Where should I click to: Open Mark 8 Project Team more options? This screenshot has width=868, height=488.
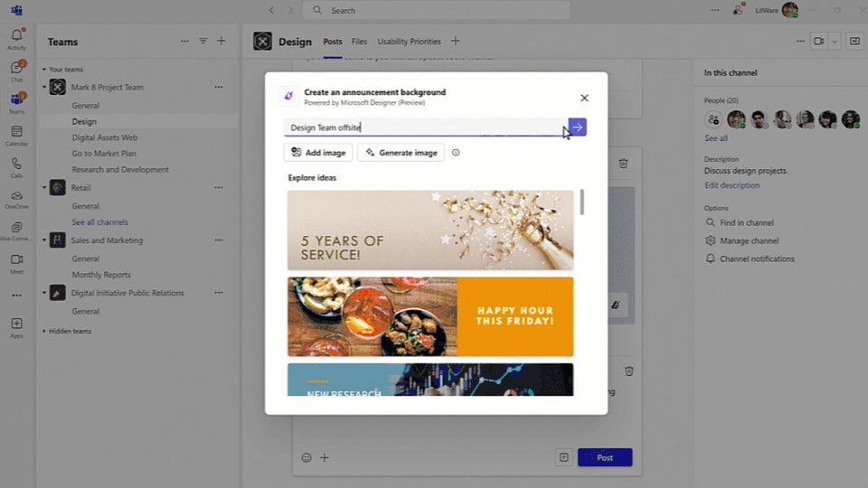[219, 87]
